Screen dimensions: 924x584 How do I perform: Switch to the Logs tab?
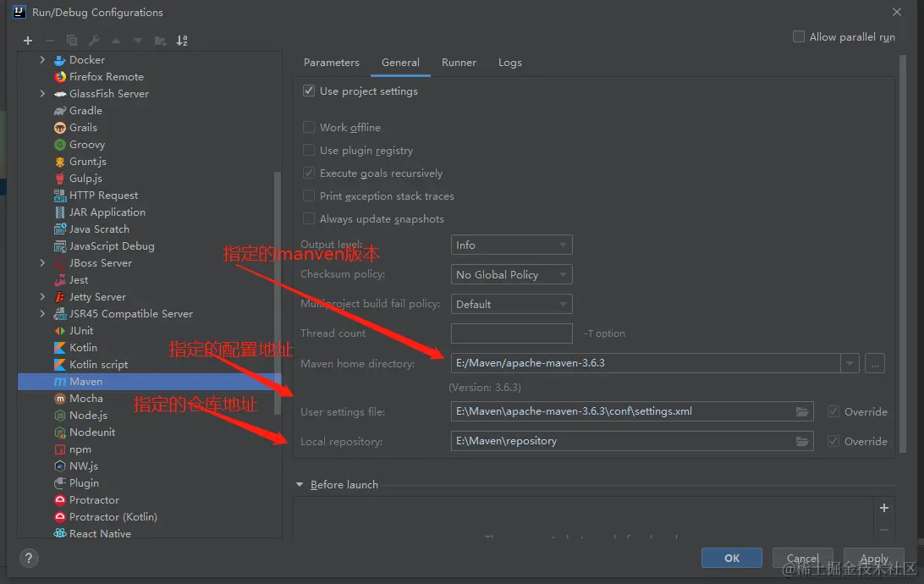point(509,63)
